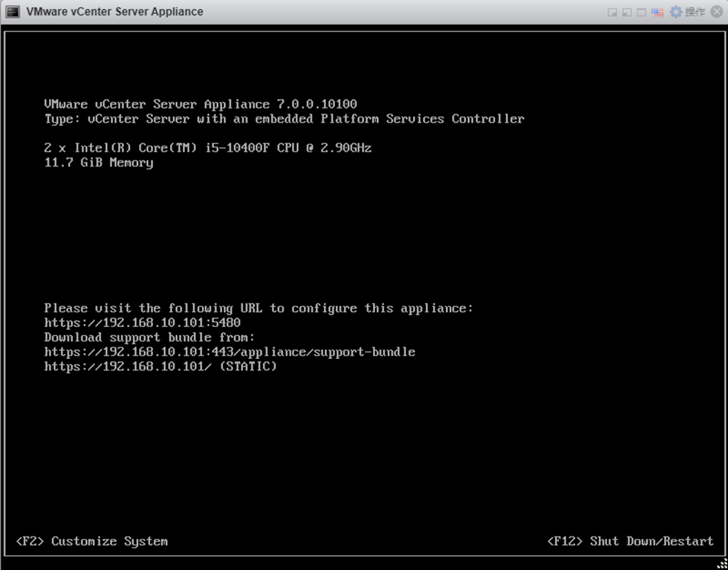Click the resize grip at bottom-right corner

(722, 564)
